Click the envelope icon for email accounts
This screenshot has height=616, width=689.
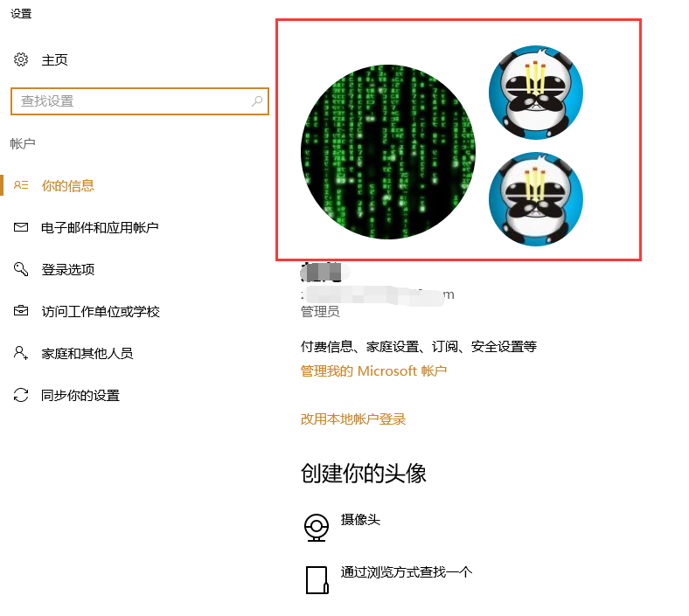[x=21, y=227]
